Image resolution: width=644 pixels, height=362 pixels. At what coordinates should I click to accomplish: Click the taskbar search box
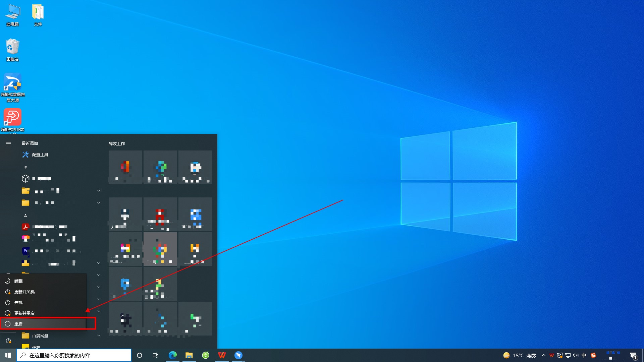tap(74, 355)
